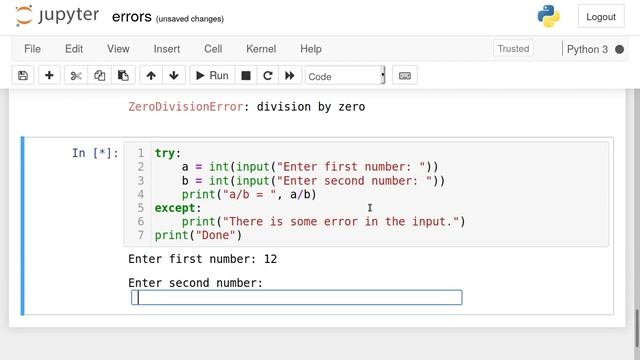640x360 pixels.
Task: Open the command palette keyboard icon
Action: [x=404, y=76]
